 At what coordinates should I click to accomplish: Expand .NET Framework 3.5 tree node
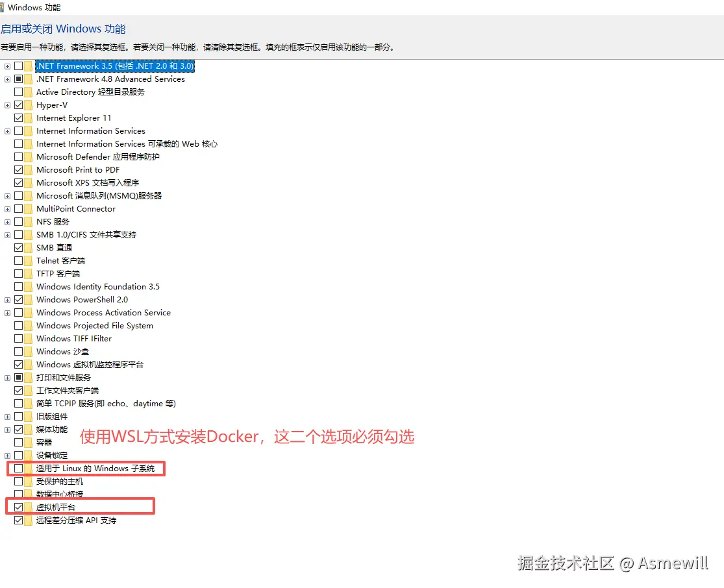point(7,66)
